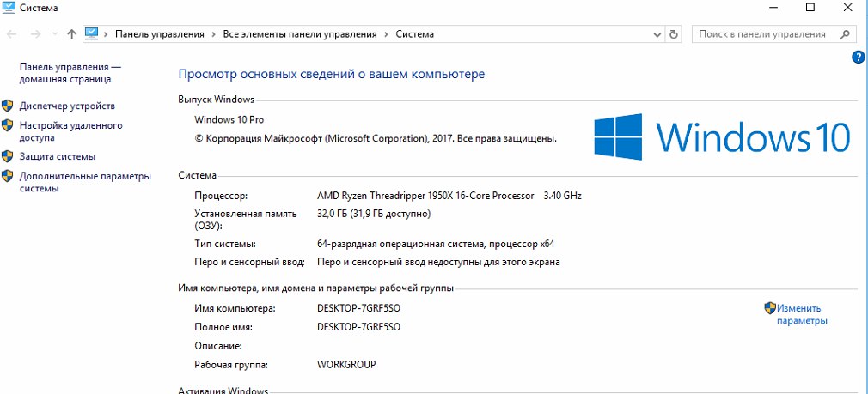The image size is (868, 394).
Task: Open 'Панель управления — домашняя страница' link
Action: pos(70,73)
